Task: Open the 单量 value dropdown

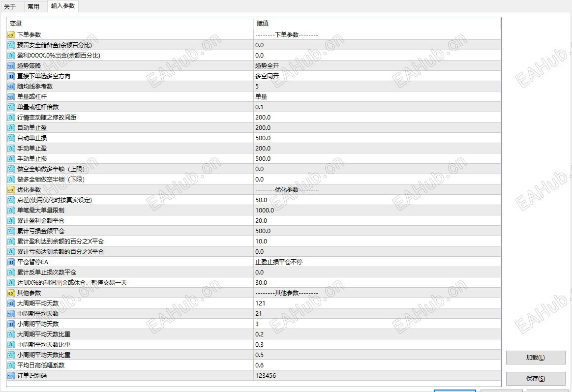Action: tap(377, 96)
